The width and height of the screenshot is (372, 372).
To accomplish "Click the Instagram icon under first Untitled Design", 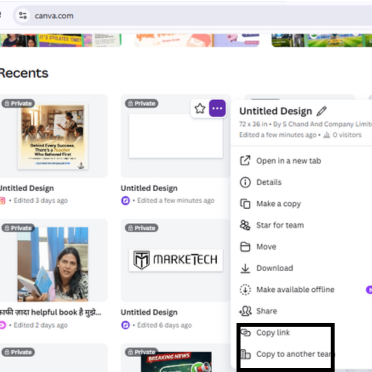I will pyautogui.click(x=2, y=201).
